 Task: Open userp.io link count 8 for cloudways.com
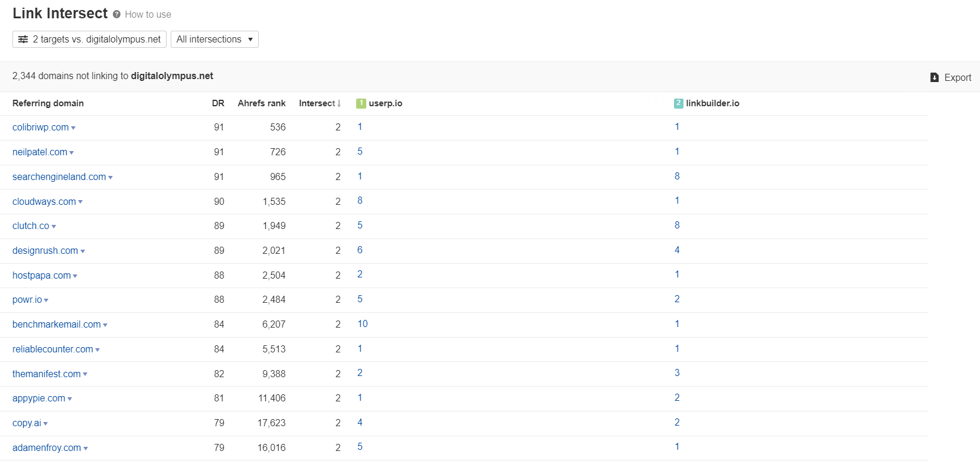[x=360, y=201]
